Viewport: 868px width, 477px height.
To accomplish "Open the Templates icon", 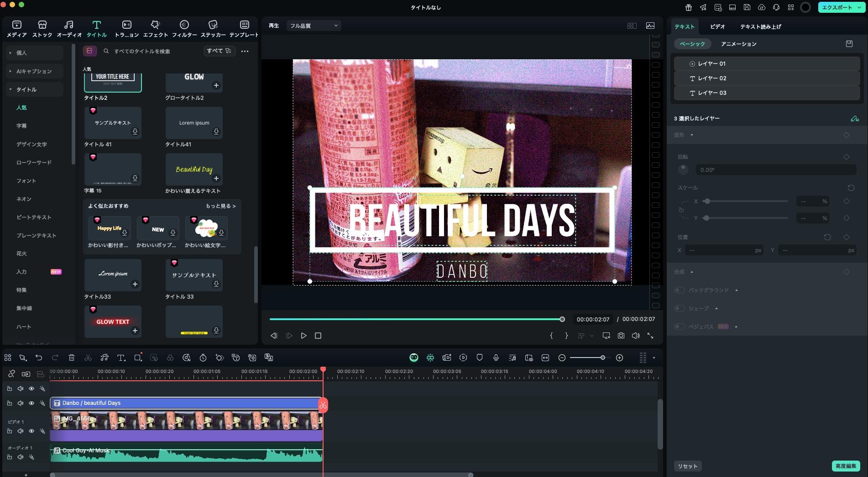I will pos(244,25).
